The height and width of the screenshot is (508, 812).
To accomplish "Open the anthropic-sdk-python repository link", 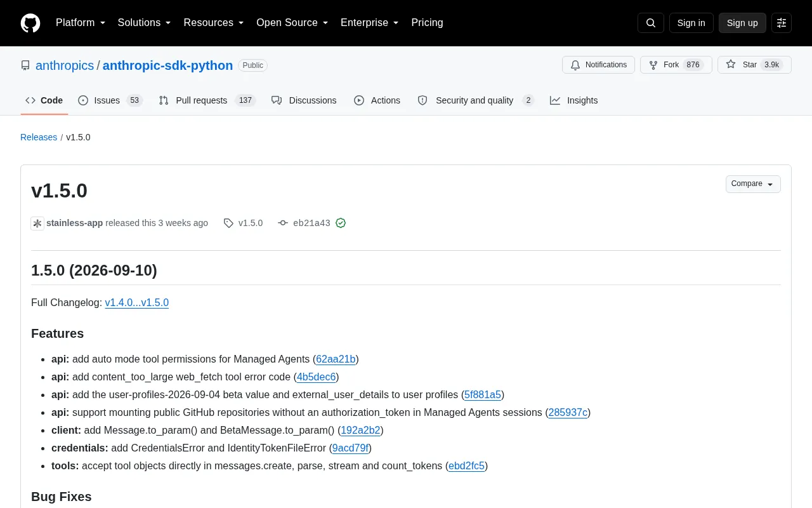I will point(167,65).
